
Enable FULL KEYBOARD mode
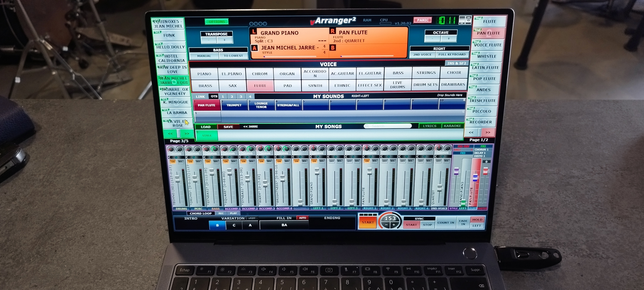tap(452, 54)
